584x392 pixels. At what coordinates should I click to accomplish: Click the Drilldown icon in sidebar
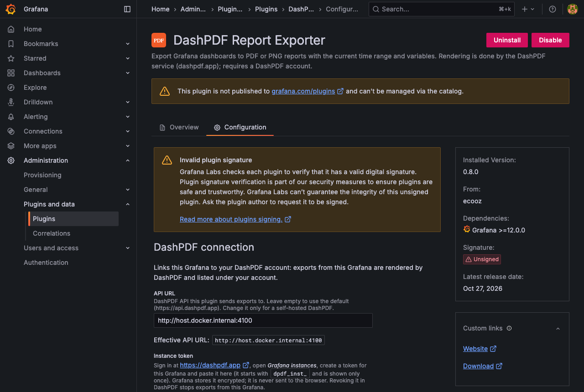[11, 102]
